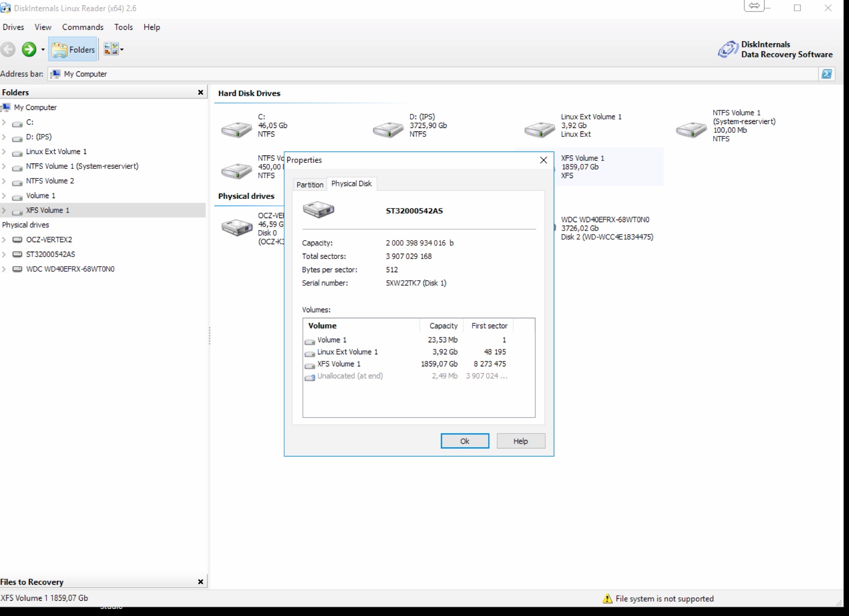This screenshot has width=849, height=616.
Task: Open the Commands menu
Action: [83, 27]
